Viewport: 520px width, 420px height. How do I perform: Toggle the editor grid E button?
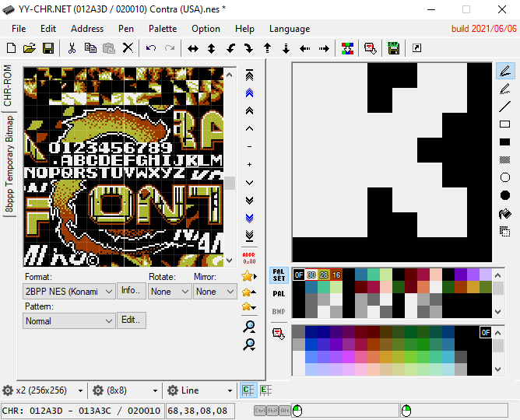coord(265,390)
